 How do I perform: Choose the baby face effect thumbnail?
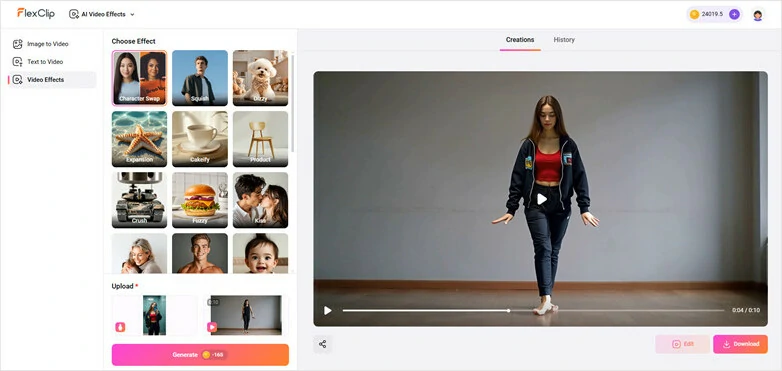pos(260,253)
